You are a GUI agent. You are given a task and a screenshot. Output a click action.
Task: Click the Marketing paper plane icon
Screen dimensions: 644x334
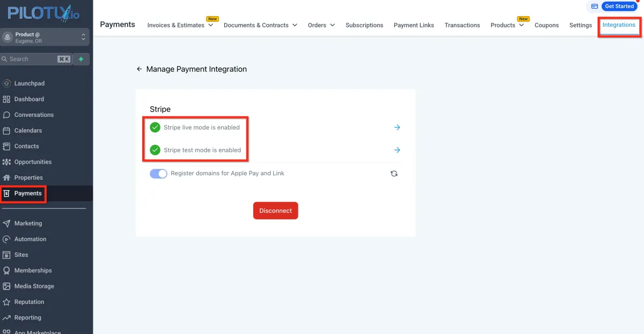(6, 224)
